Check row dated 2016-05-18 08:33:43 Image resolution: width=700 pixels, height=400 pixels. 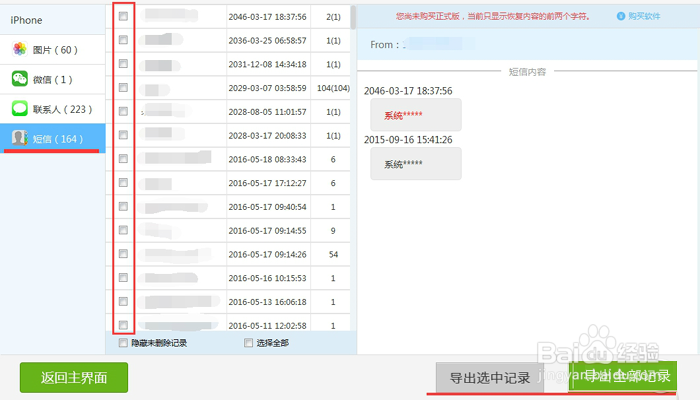[123, 159]
